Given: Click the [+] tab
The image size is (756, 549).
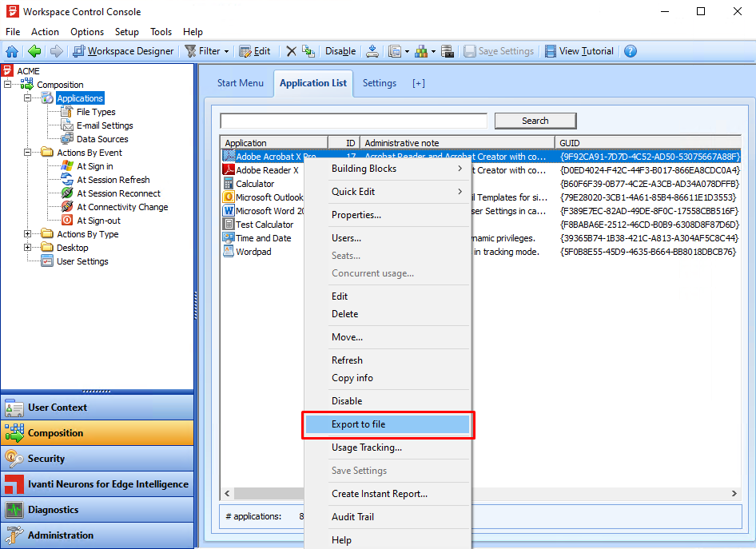Looking at the screenshot, I should click(x=419, y=83).
